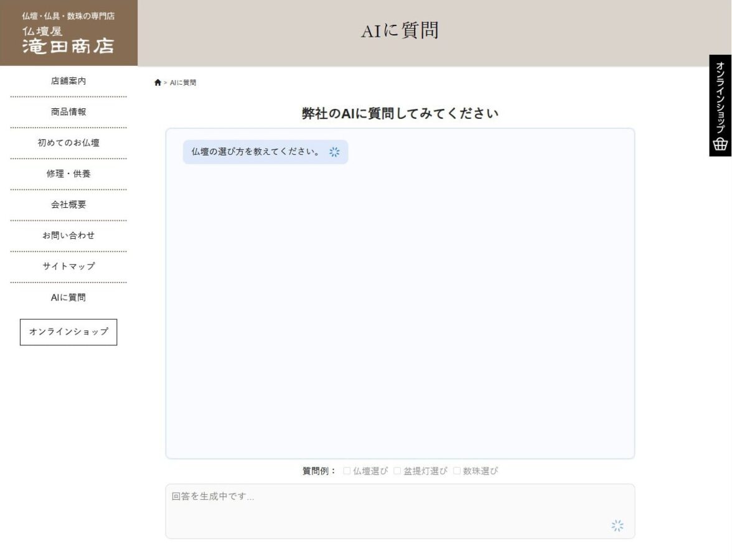
Task: Click the loading spinner in the chat message
Action: coord(335,151)
